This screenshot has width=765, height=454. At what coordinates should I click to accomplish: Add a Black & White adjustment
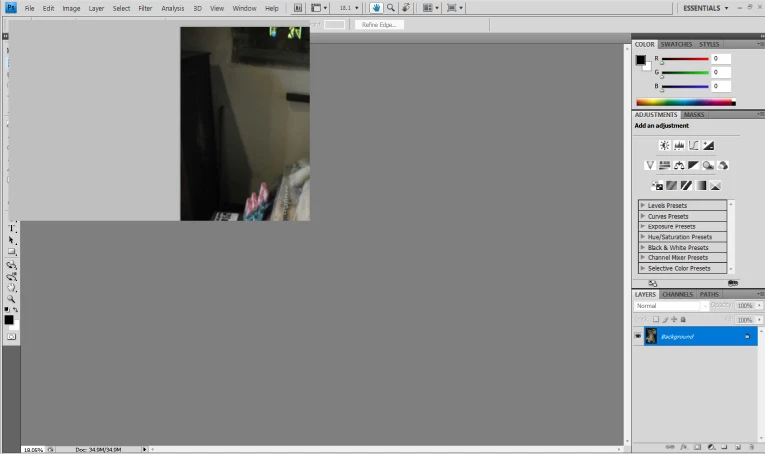coord(693,165)
